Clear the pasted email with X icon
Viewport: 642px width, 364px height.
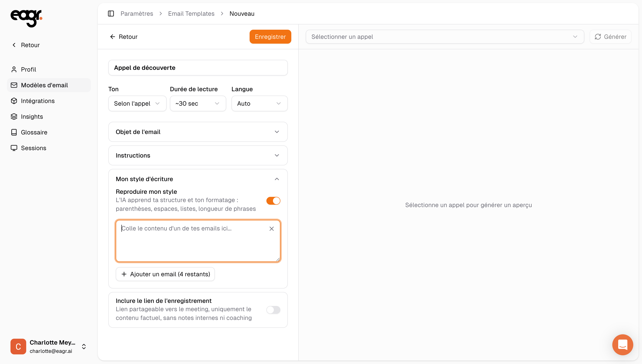point(272,228)
